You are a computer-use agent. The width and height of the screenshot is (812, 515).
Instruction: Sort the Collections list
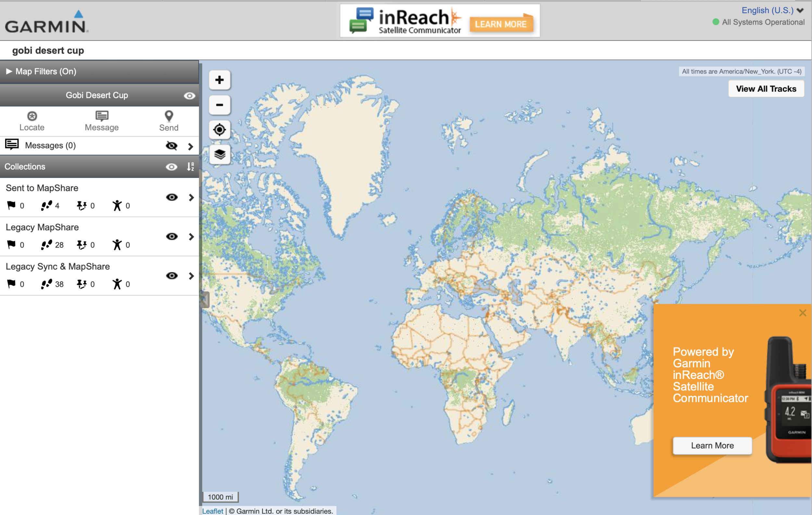pyautogui.click(x=191, y=167)
